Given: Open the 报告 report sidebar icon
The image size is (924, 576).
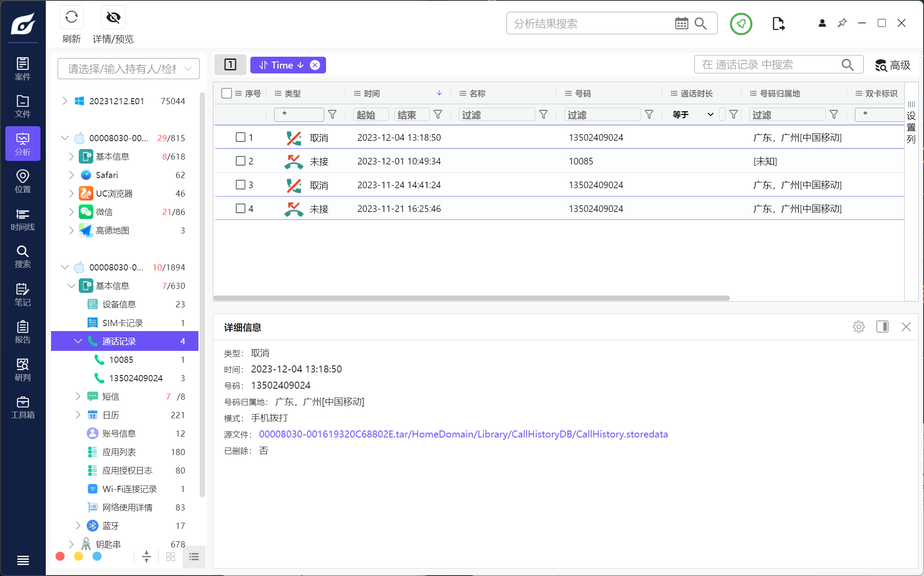Looking at the screenshot, I should click(x=22, y=332).
